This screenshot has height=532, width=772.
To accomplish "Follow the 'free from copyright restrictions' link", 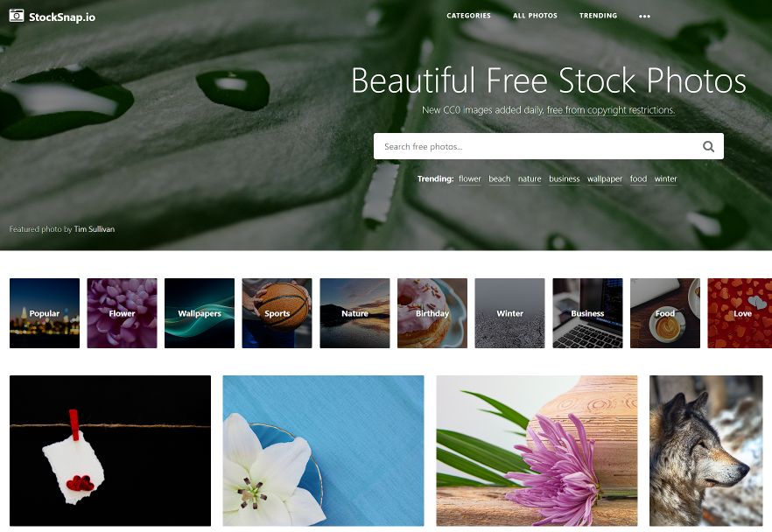I will coord(611,110).
